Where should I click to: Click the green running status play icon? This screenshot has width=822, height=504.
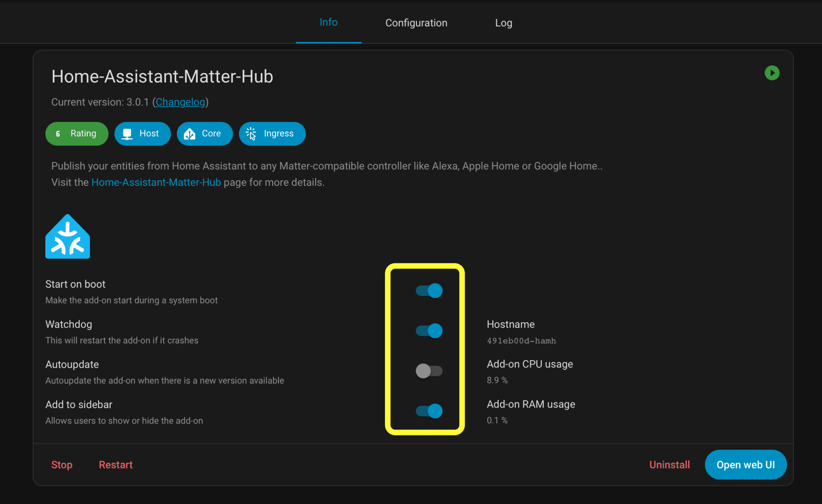[771, 73]
